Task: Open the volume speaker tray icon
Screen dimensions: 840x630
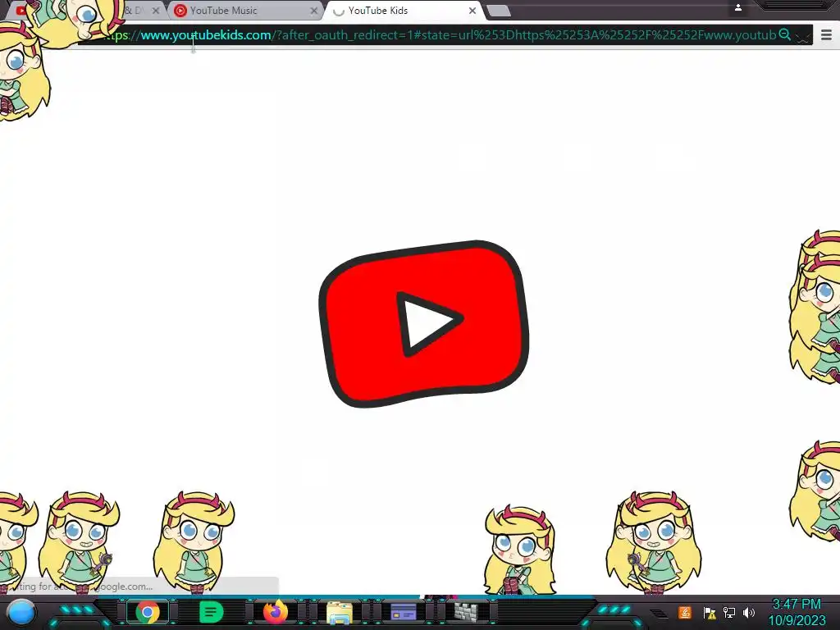Action: [x=749, y=612]
